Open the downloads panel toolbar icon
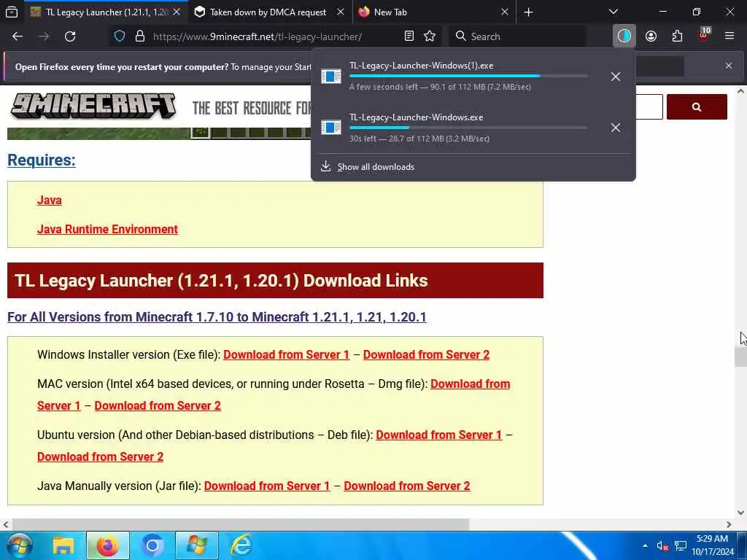747x560 pixels. click(x=624, y=36)
